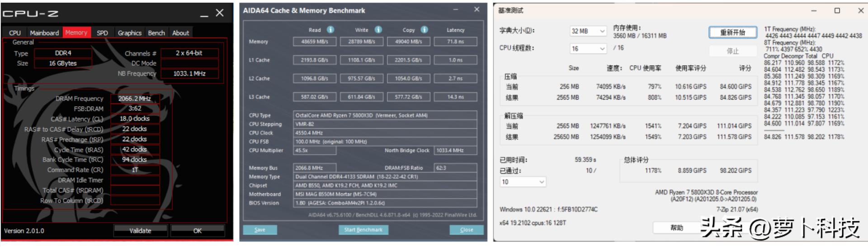
Task: Close AIDA64 window with title bar X
Action: tap(476, 9)
